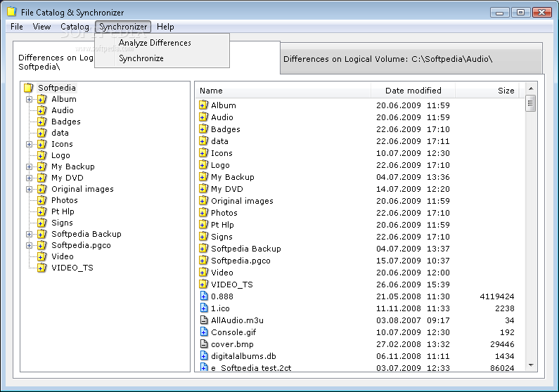The width and height of the screenshot is (559, 392).
Task: Click the file list scrollbar thumb
Action: (530, 103)
